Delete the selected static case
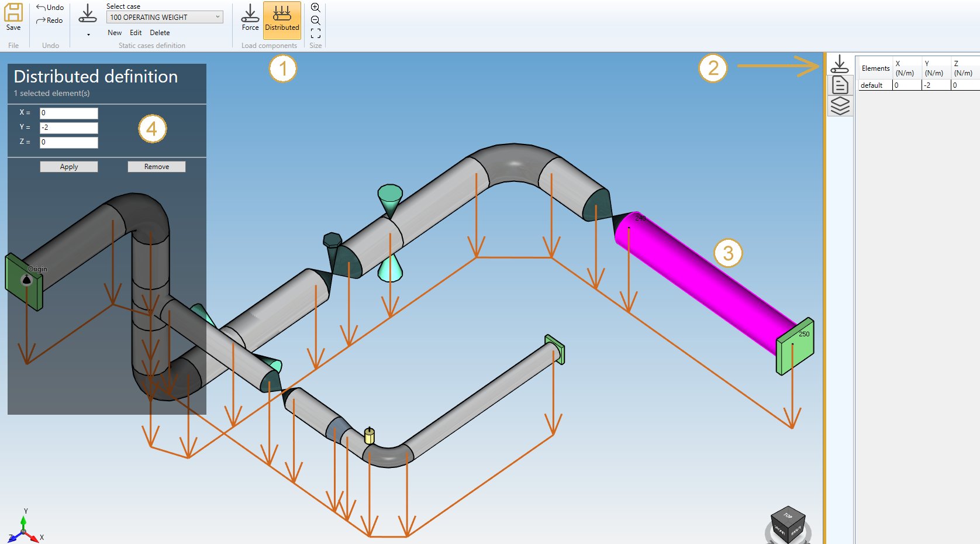Screen dimensions: 980x544 coord(160,33)
